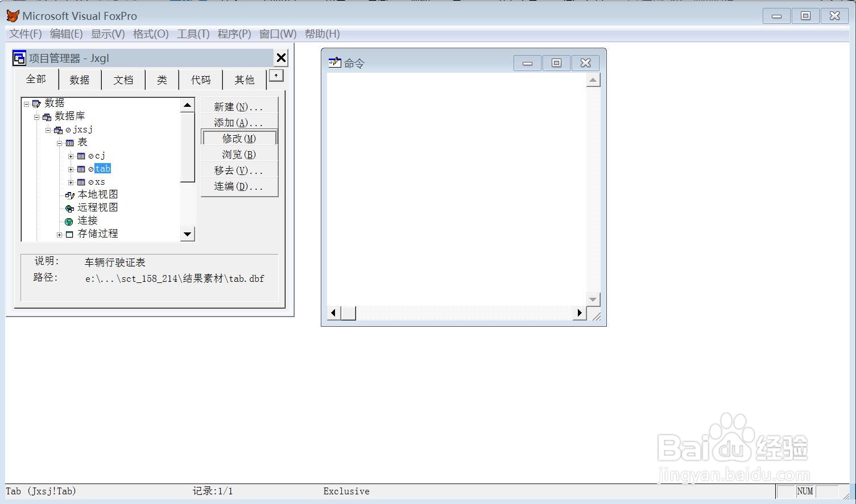Open the 编辑(E) menu
Viewport: 856px width, 504px height.
point(67,34)
